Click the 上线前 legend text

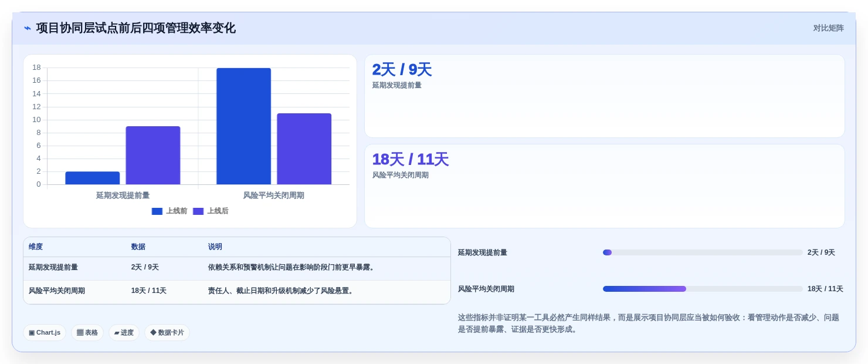point(177,211)
